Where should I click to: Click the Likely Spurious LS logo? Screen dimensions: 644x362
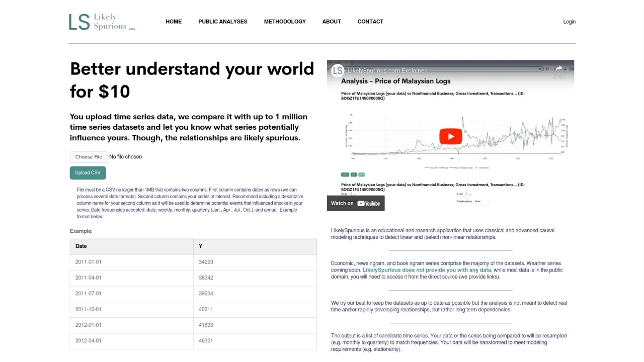102,22
